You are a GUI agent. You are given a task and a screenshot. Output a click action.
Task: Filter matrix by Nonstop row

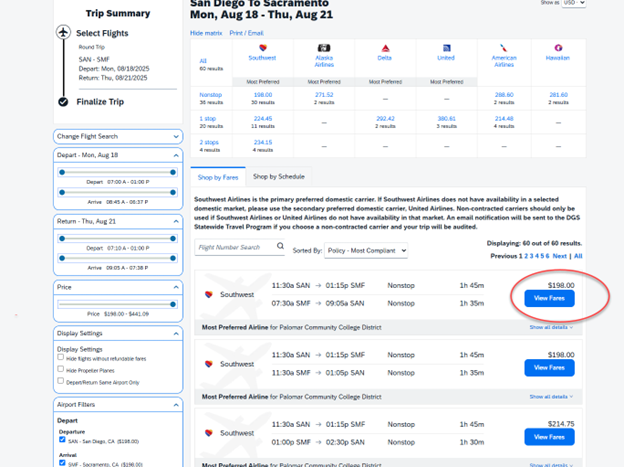211,95
